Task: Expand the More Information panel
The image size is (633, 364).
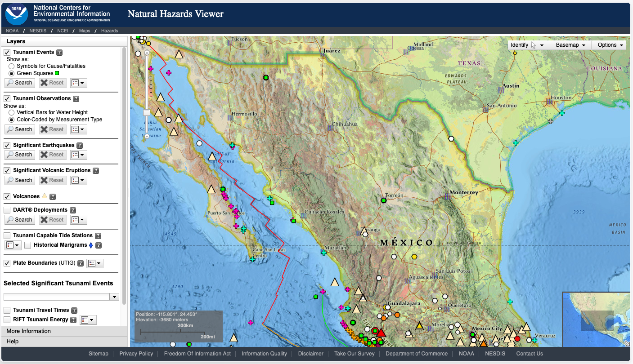Action: pyautogui.click(x=65, y=331)
